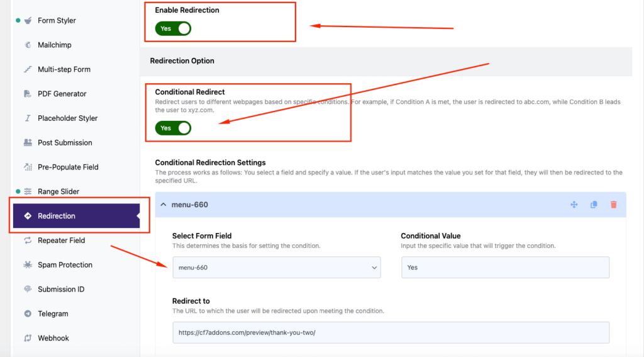Click the Webhook icon in sidebar
The height and width of the screenshot is (357, 644).
pos(28,338)
